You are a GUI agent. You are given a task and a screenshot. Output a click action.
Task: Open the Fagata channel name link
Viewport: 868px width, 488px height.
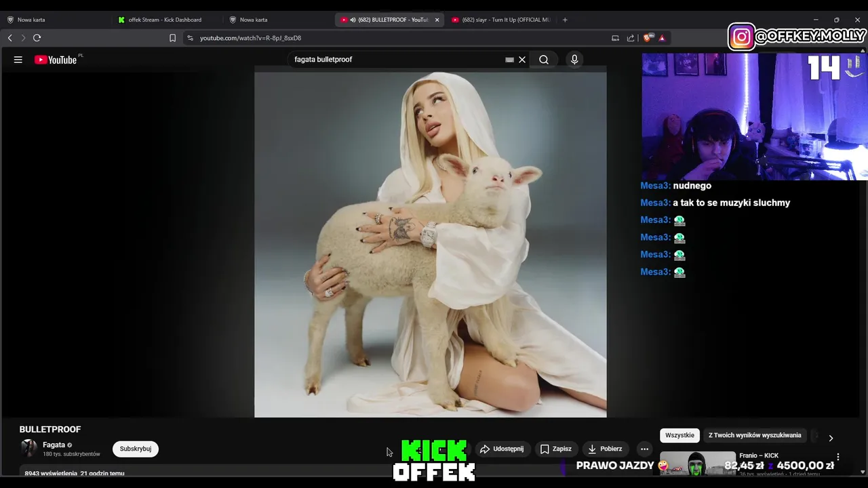pyautogui.click(x=54, y=445)
